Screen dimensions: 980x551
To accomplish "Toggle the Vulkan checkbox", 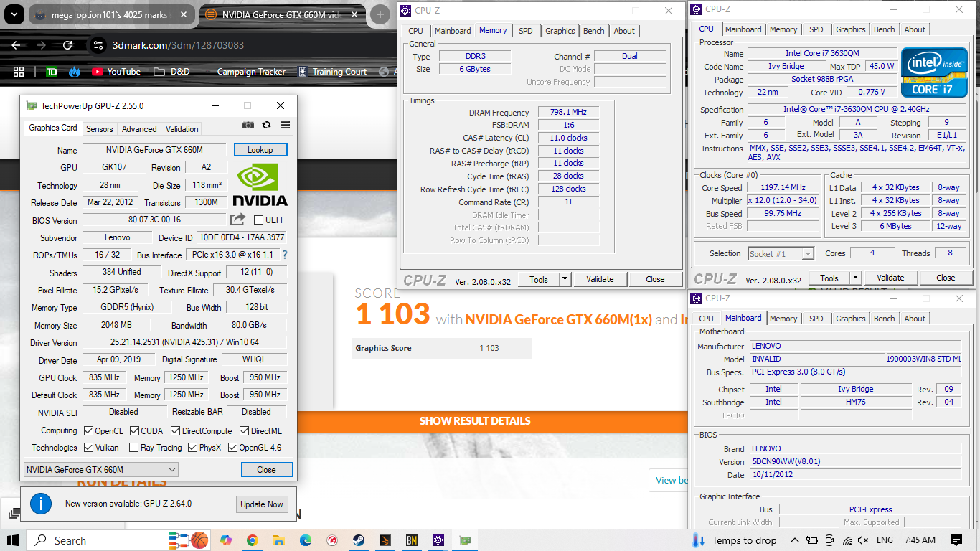I will pyautogui.click(x=88, y=448).
